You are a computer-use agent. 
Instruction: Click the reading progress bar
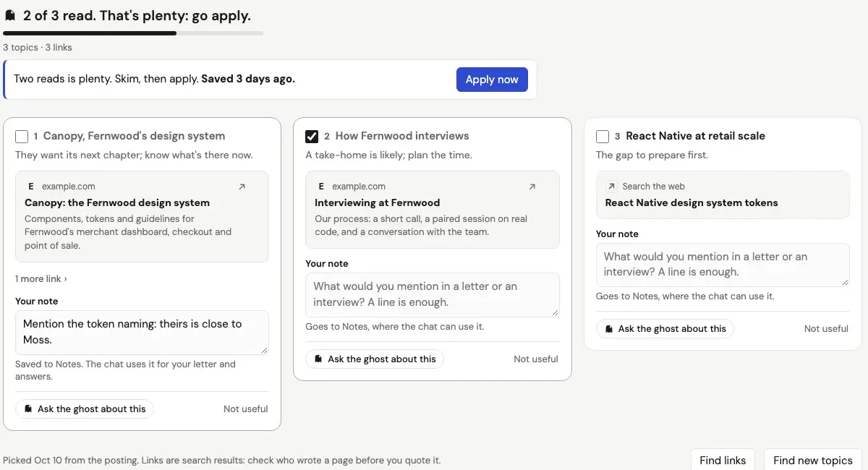pos(133,33)
